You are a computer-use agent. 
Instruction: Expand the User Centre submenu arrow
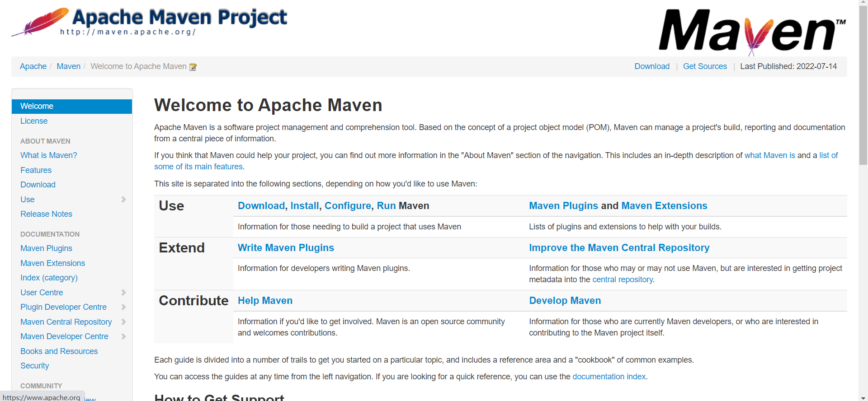pos(123,293)
